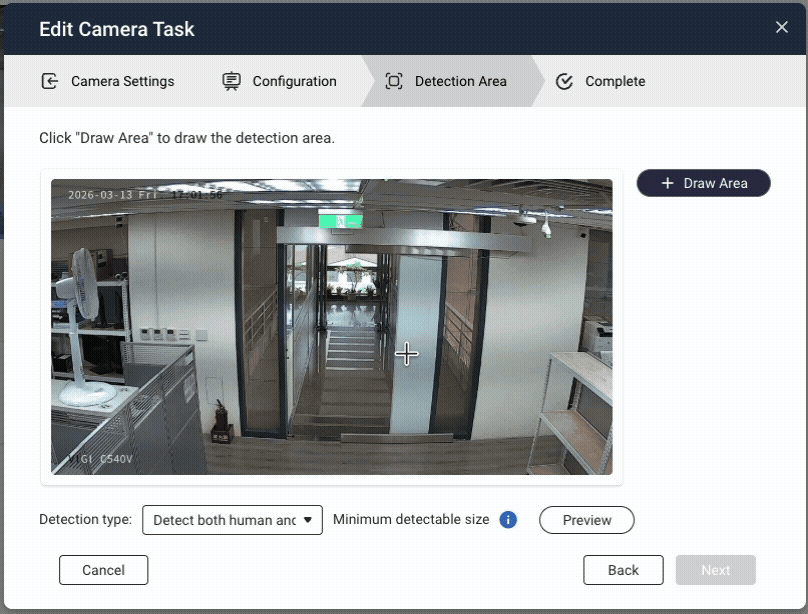
Task: Click the Cancel button
Action: (x=103, y=570)
